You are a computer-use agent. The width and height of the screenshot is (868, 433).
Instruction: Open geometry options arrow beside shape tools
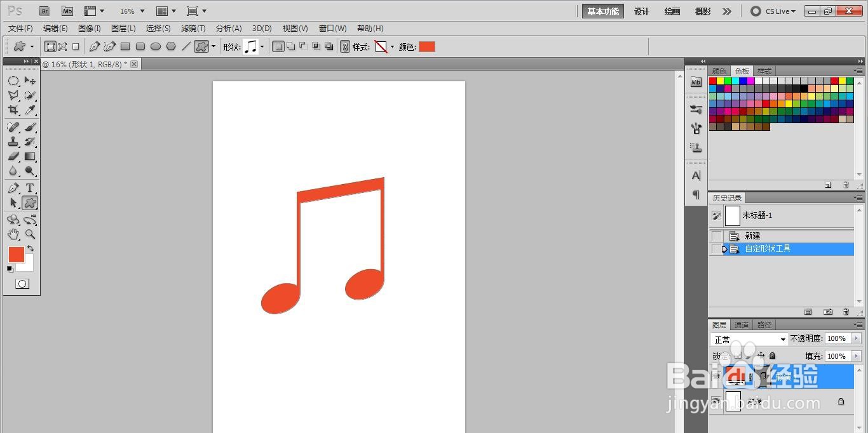click(214, 46)
